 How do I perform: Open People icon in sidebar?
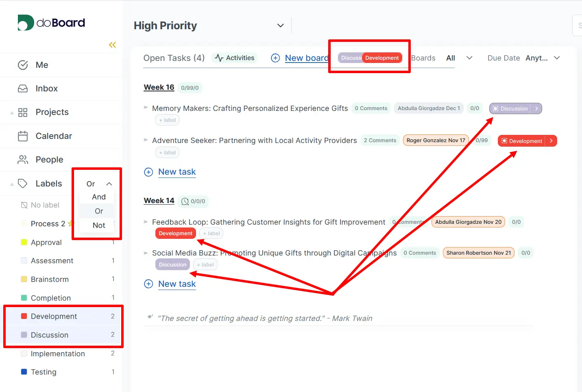(x=23, y=160)
